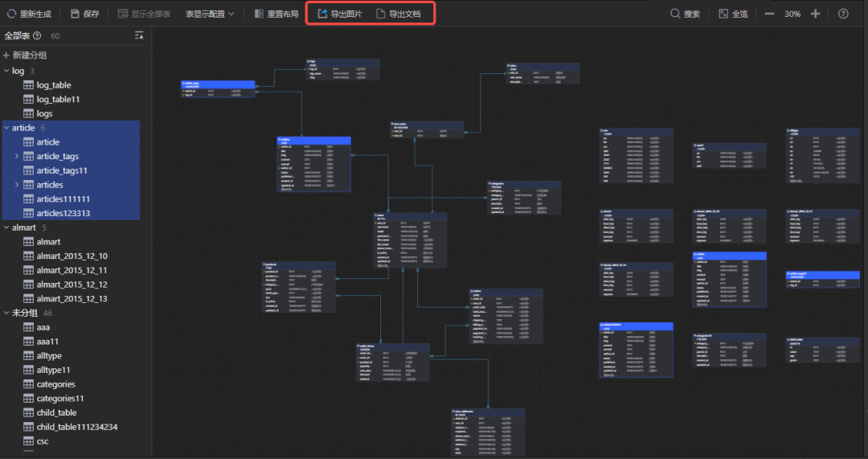Open help question mark icon at top right
Screen dimensions: 868x459
pos(843,14)
